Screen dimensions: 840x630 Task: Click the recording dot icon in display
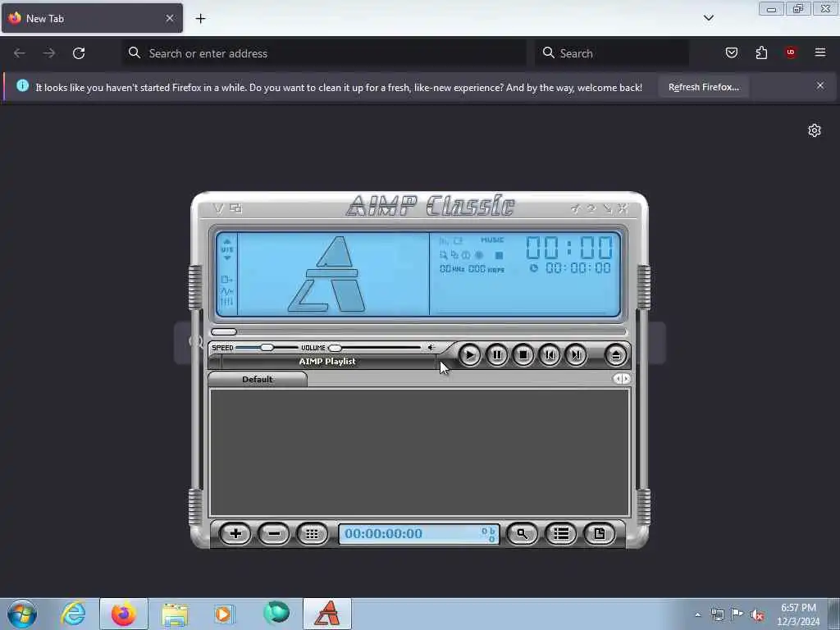479,256
